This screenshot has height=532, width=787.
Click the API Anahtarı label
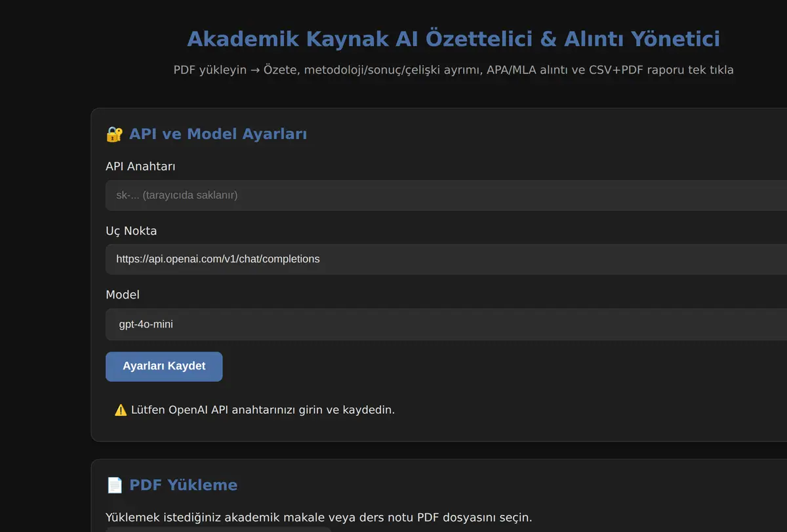(x=140, y=167)
